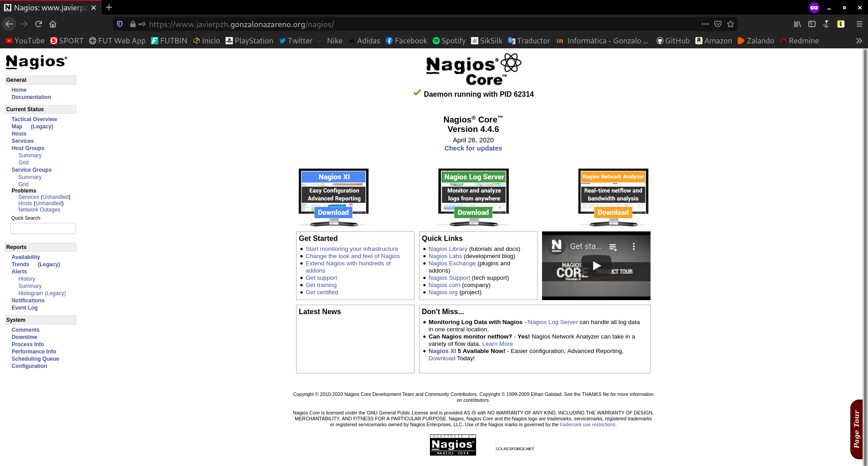Show more bookmarks with the chevron
Image resolution: width=868 pixels, height=466 pixels.
[x=859, y=41]
